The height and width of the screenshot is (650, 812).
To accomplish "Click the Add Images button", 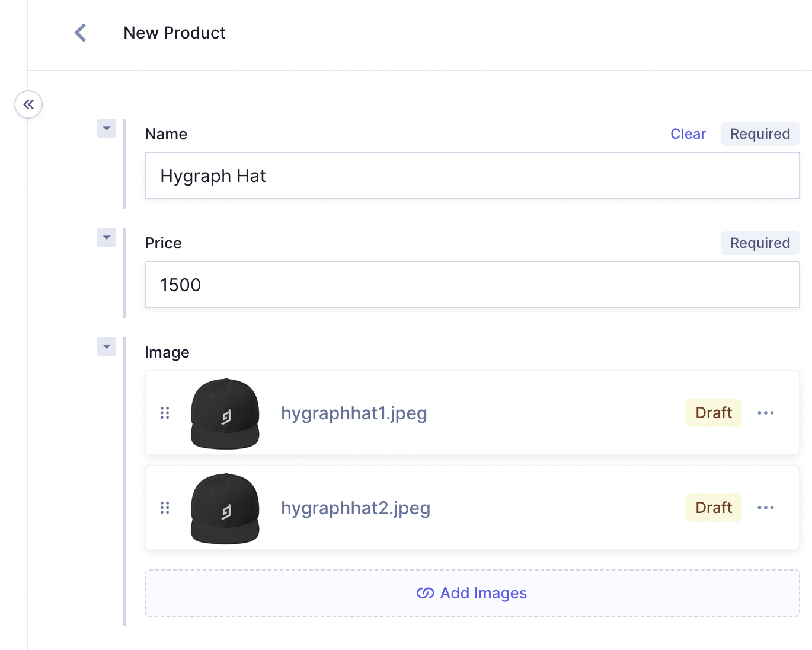I will (472, 593).
